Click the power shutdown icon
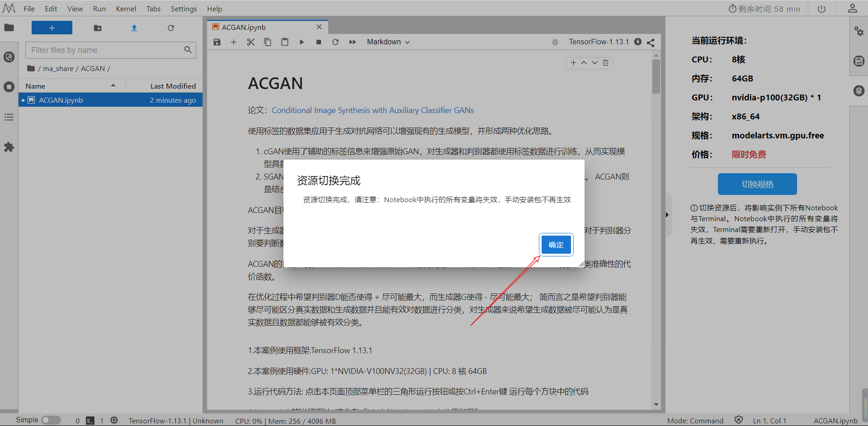Image resolution: width=868 pixels, height=426 pixels. [822, 9]
